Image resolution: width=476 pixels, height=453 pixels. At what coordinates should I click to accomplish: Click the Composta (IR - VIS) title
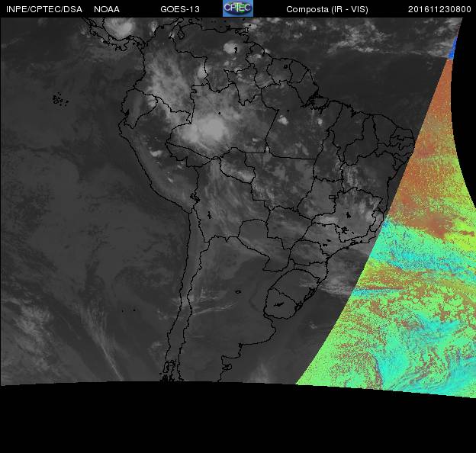[325, 9]
